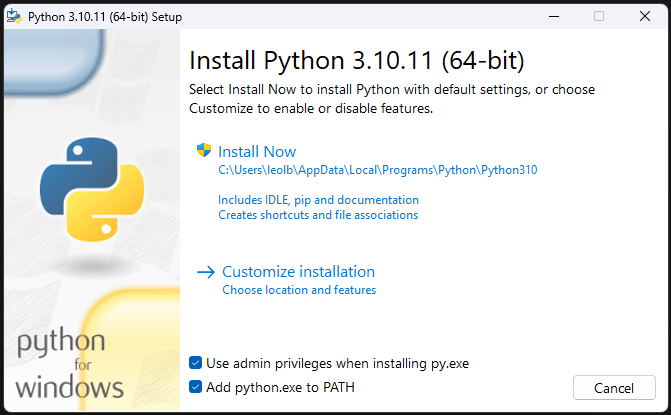This screenshot has height=415, width=671.
Task: Click the shield icon beside Install Now
Action: pyautogui.click(x=205, y=151)
